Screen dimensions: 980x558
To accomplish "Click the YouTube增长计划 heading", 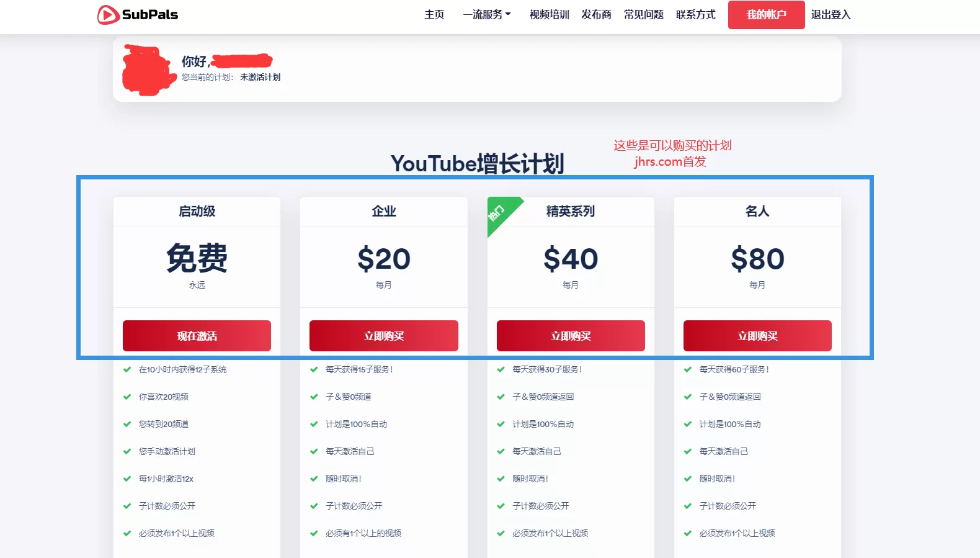I will [477, 164].
